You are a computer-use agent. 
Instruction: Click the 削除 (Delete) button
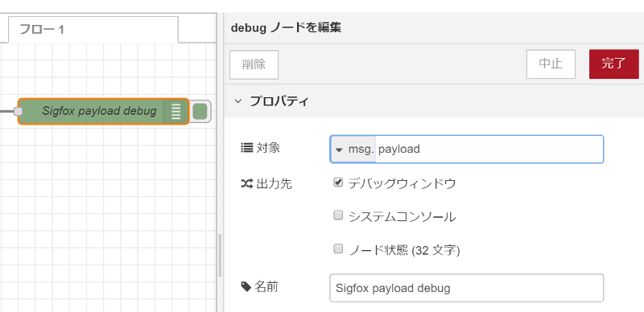click(x=254, y=64)
